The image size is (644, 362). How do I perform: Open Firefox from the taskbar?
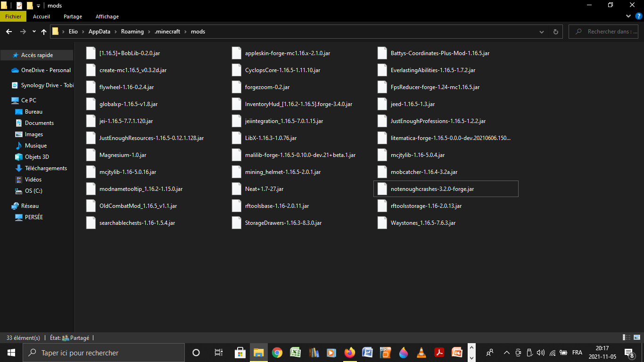tap(349, 353)
